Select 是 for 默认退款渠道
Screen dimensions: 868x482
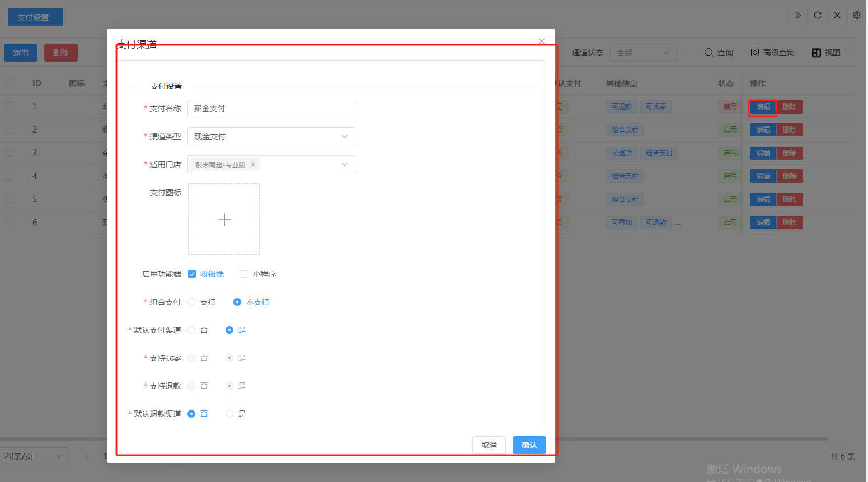pos(229,414)
